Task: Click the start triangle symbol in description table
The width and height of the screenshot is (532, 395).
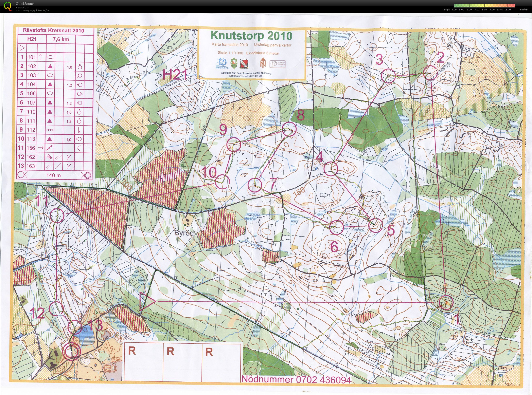Action: click(x=22, y=48)
